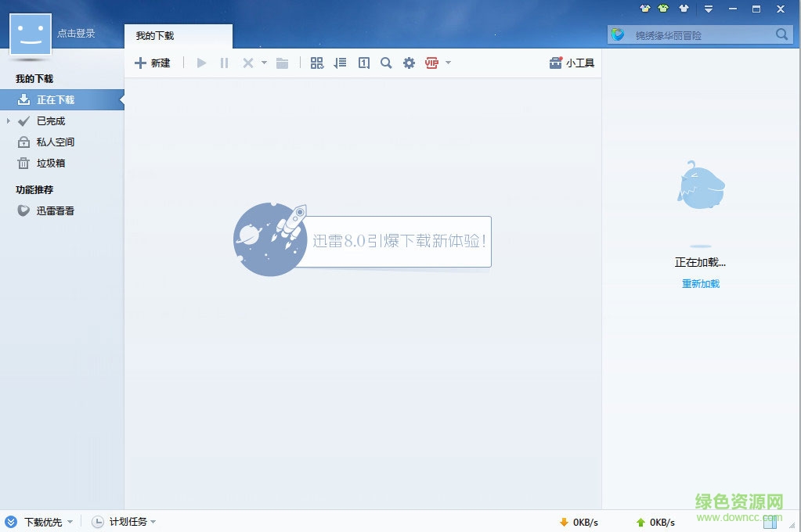Expand the 已完成 category arrow

(x=9, y=120)
